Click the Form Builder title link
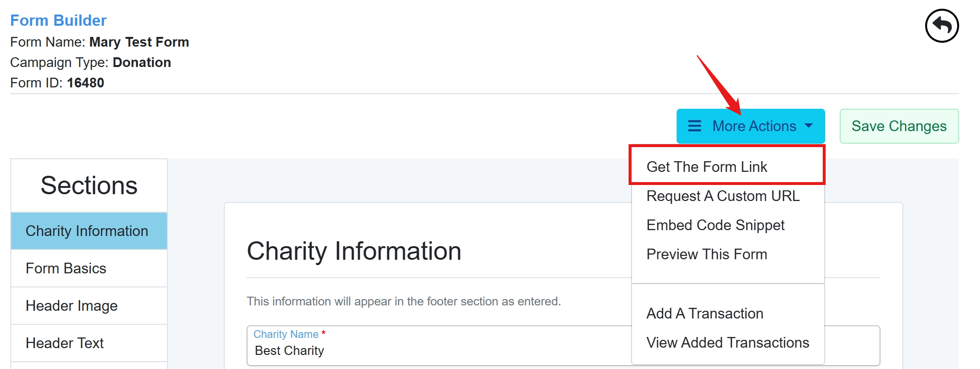The height and width of the screenshot is (369, 980). click(x=58, y=20)
